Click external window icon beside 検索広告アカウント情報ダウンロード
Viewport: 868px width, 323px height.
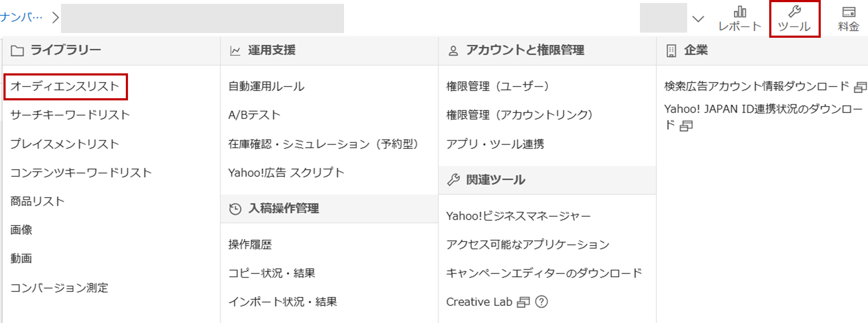point(860,88)
